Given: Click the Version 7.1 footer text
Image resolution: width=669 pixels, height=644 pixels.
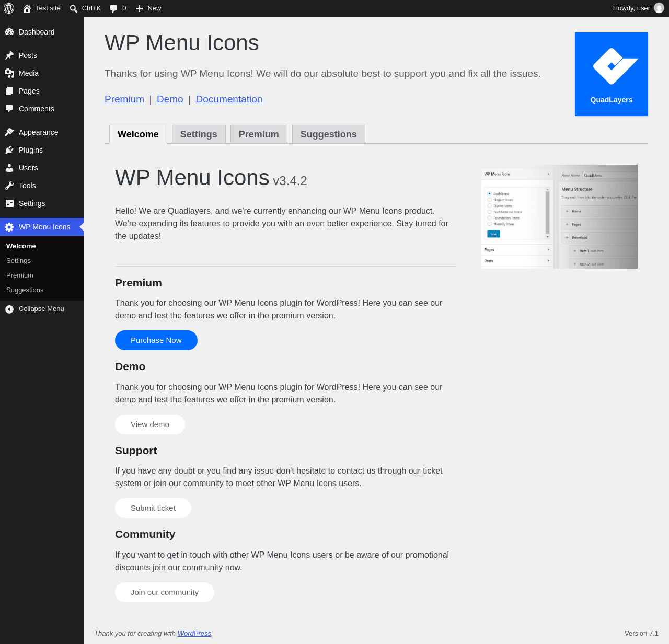Looking at the screenshot, I should 641,634.
